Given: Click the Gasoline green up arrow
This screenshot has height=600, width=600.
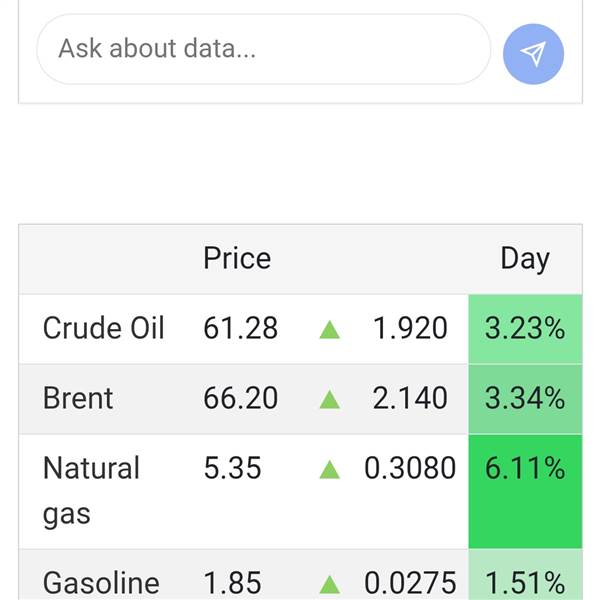Looking at the screenshot, I should click(x=330, y=583).
